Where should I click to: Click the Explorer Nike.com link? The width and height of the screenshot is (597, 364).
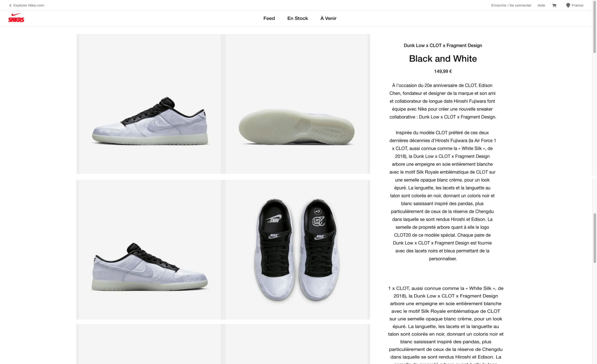(x=29, y=5)
